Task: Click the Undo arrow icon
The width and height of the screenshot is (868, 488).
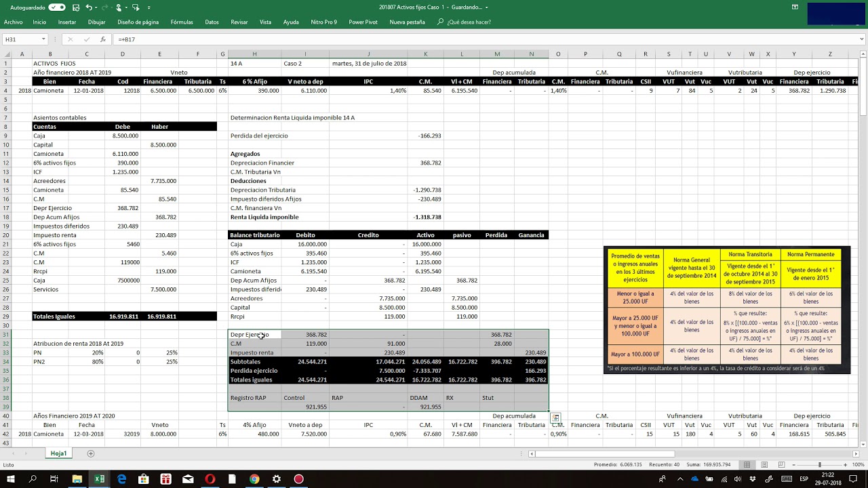Action: pyautogui.click(x=89, y=7)
